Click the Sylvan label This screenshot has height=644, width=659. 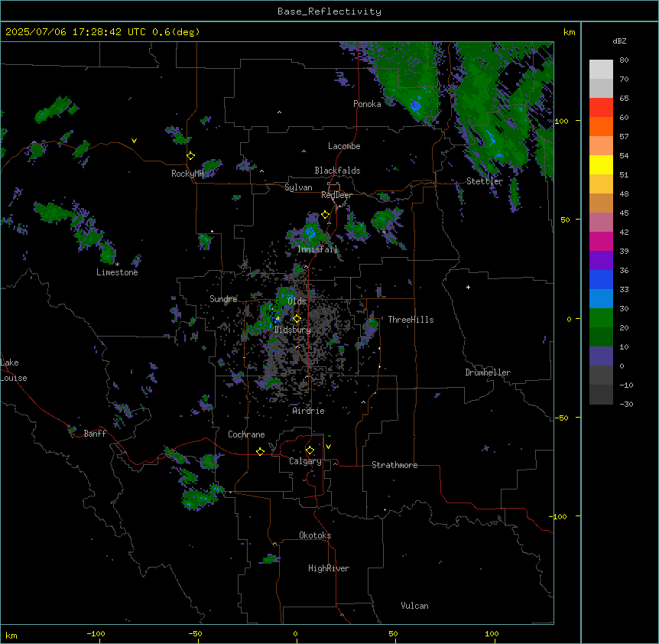(298, 188)
